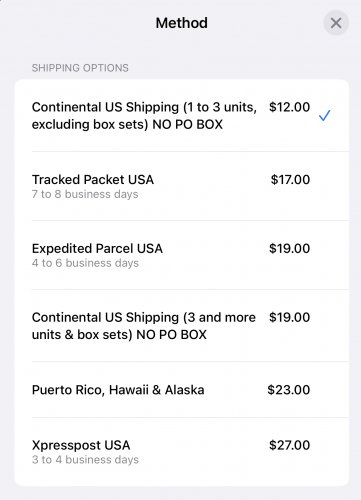Select Continental US Shipping 1 to 3 units
The height and width of the screenshot is (500, 361).
pos(182,115)
